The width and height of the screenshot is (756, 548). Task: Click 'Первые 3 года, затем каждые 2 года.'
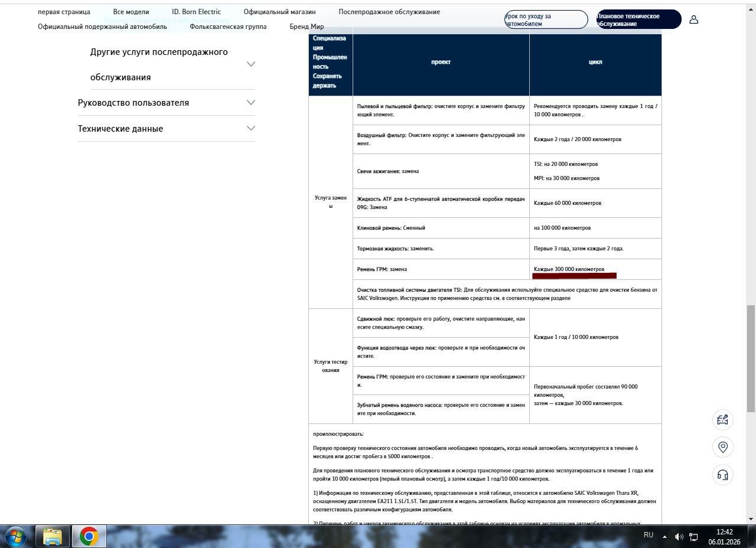click(578, 249)
